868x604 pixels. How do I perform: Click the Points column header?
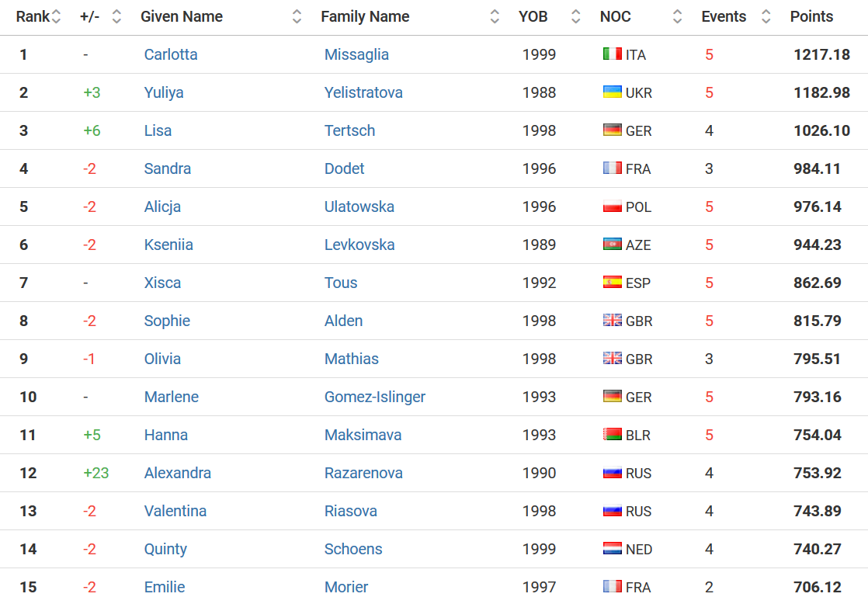[811, 16]
